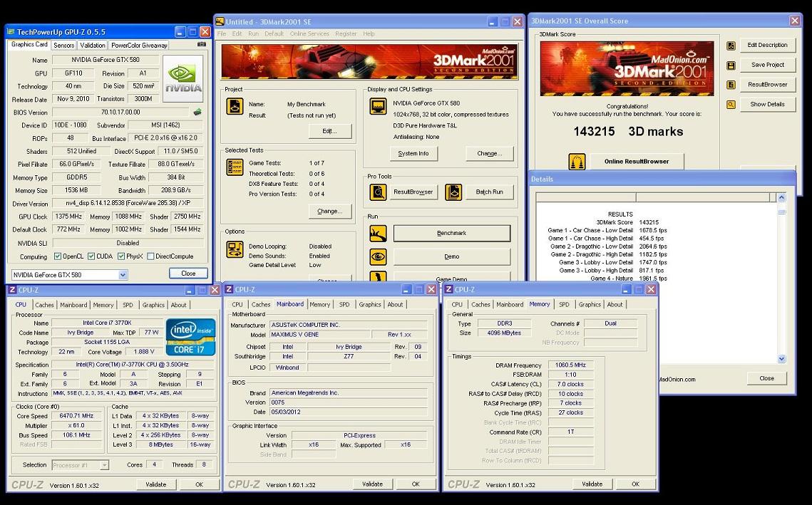Click the 3DMark2001 banner in main window
This screenshot has height=505, width=812.
370,61
